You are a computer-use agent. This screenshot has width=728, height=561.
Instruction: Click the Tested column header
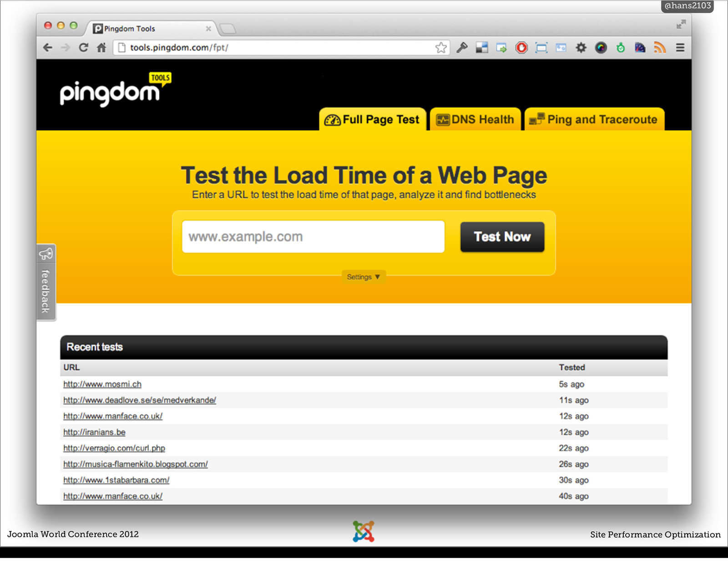[x=572, y=367]
